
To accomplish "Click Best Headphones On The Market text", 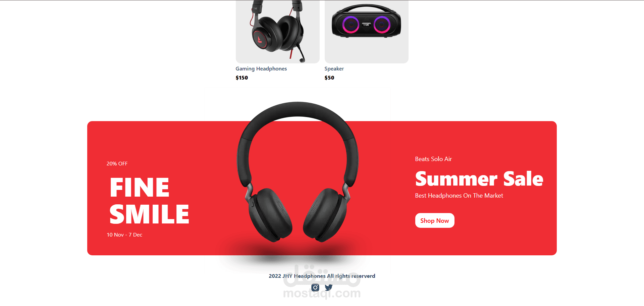I will (459, 196).
